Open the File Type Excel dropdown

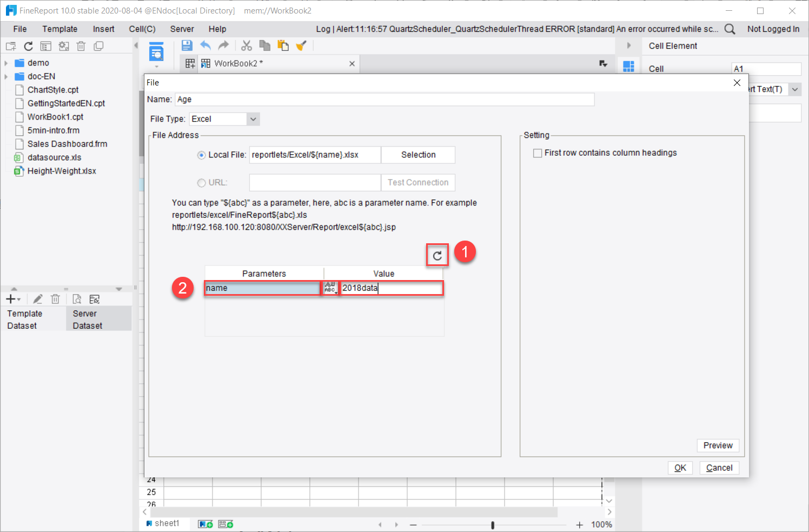[x=253, y=119]
